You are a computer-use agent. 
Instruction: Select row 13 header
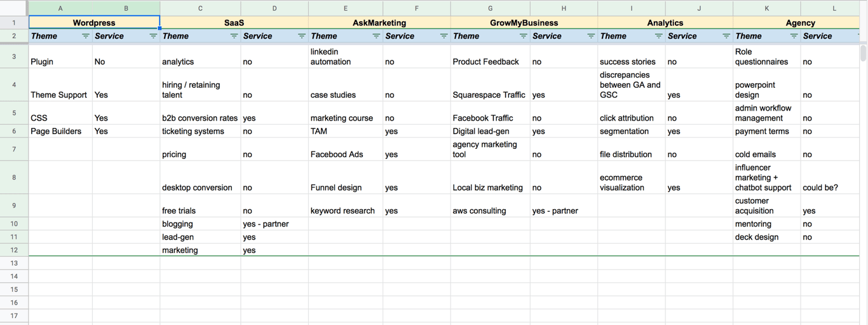[x=14, y=263]
